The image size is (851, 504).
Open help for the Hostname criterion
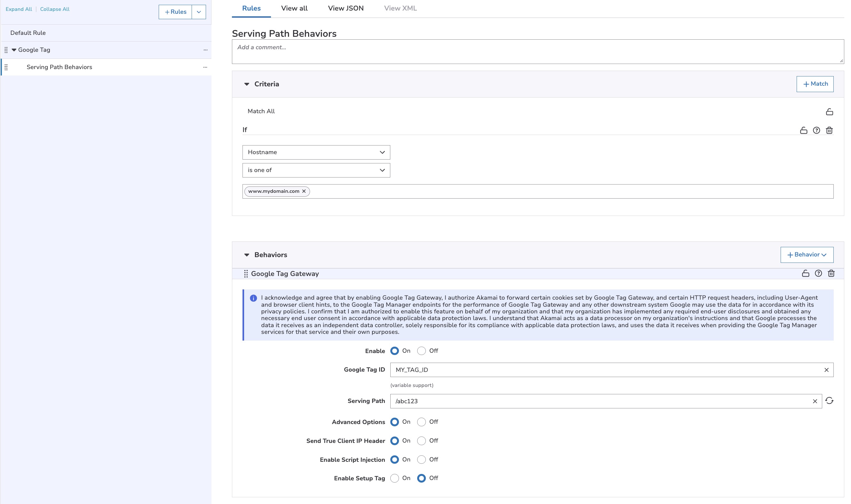816,130
